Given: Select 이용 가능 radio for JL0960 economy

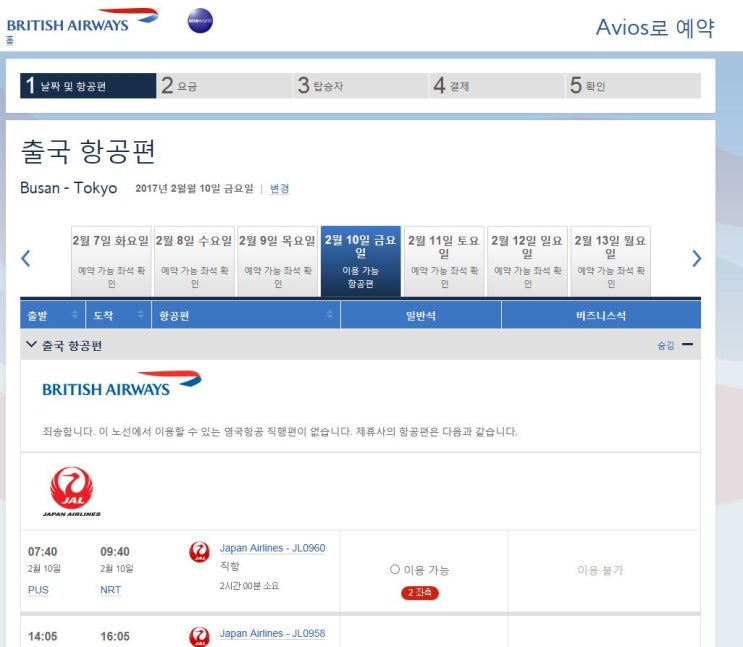Looking at the screenshot, I should (395, 569).
